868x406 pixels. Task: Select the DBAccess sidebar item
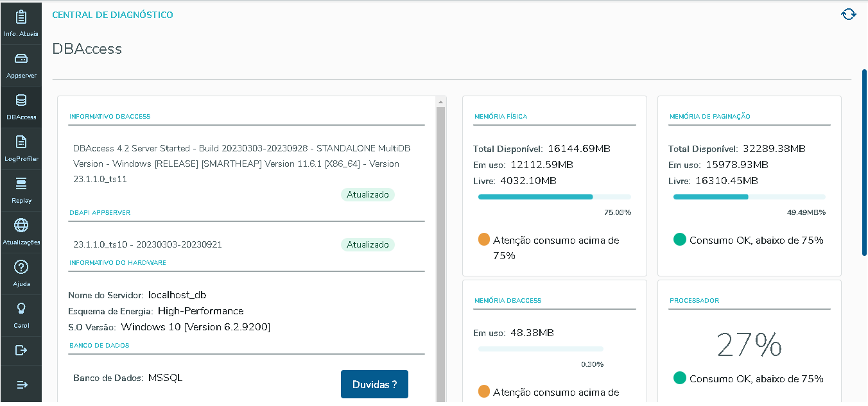(21, 106)
